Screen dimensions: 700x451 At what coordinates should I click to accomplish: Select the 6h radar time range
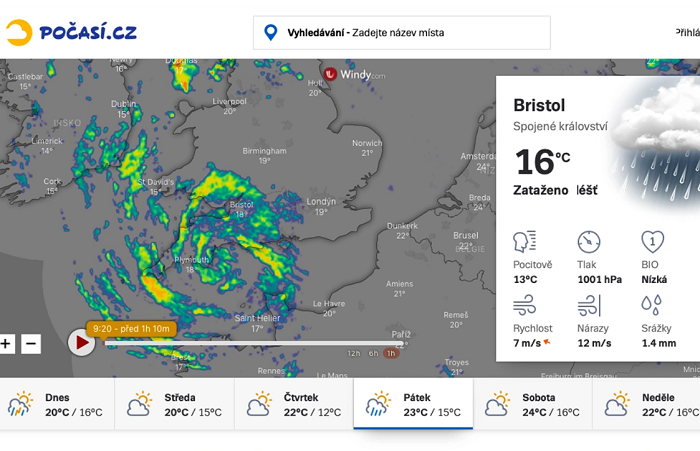[x=373, y=353]
